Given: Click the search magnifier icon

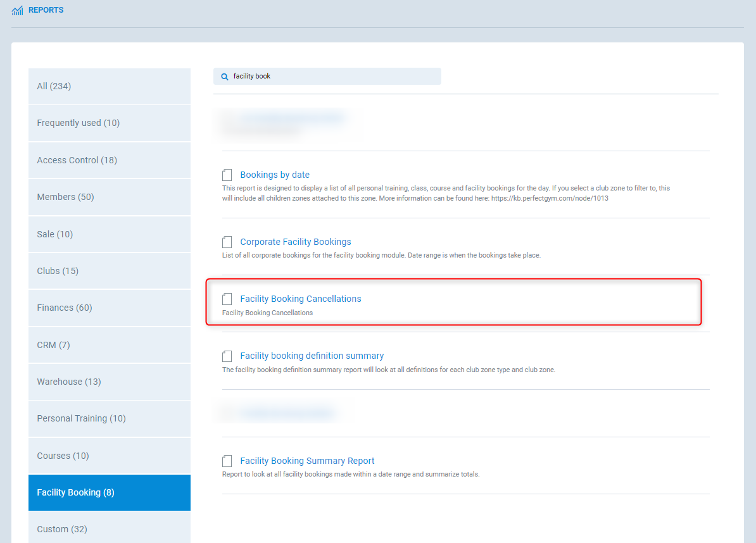Looking at the screenshot, I should 224,77.
